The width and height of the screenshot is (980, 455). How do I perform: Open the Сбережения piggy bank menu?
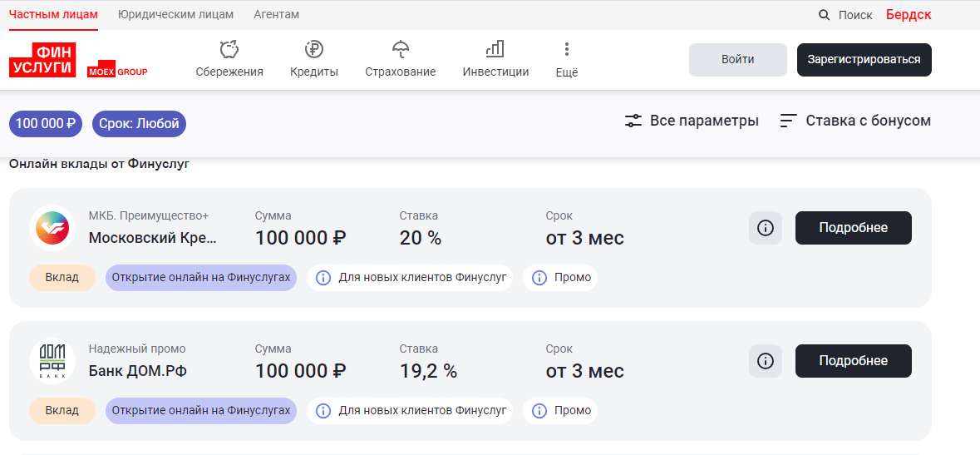229,60
